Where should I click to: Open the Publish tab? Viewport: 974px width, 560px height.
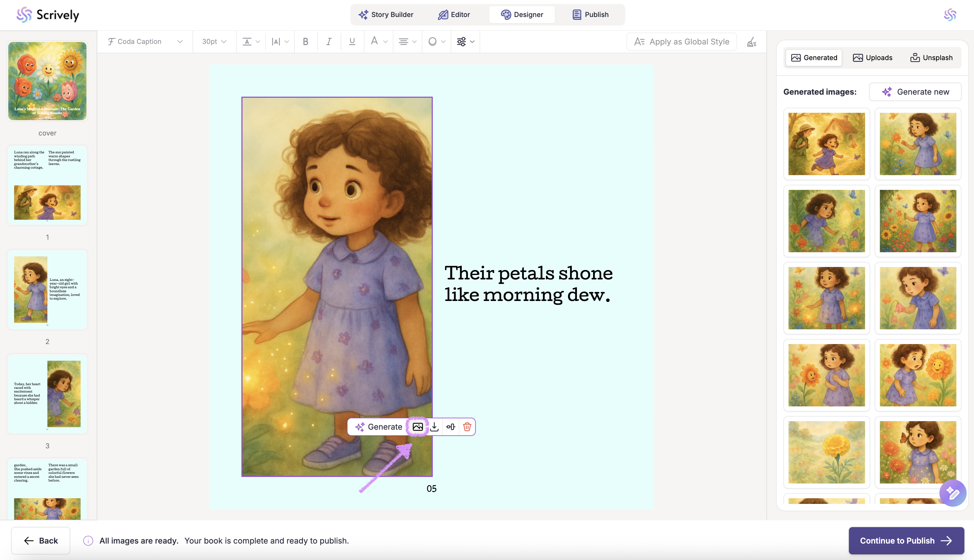(590, 15)
